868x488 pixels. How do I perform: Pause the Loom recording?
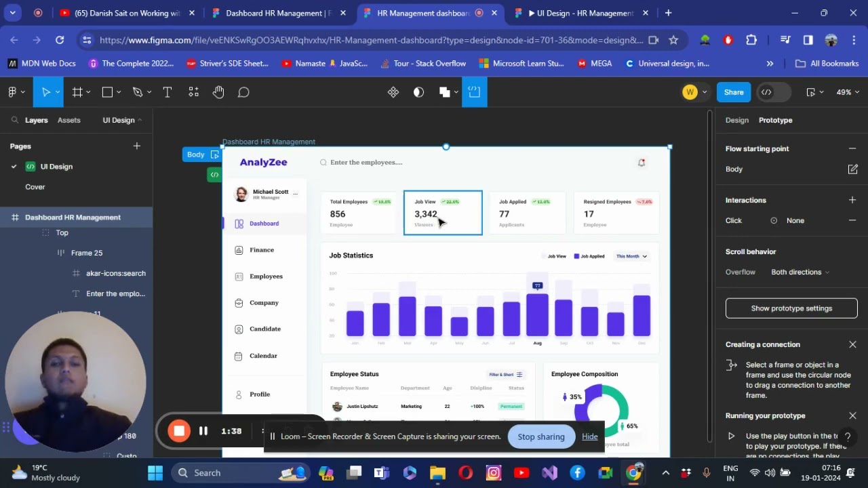pos(203,430)
